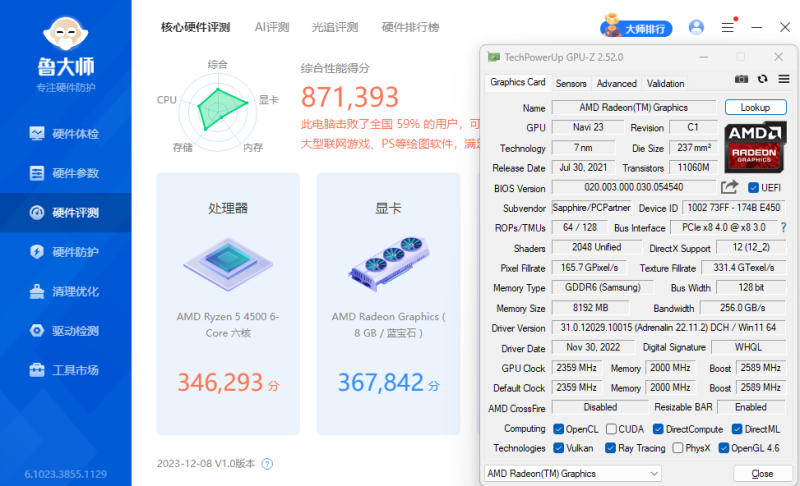Click the 871,393 overall score

tap(349, 97)
